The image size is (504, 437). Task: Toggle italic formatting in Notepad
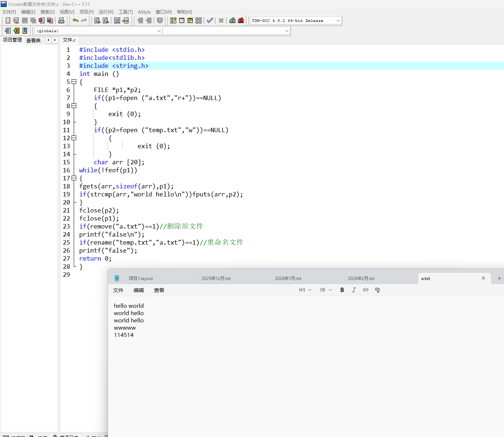pyautogui.click(x=354, y=290)
